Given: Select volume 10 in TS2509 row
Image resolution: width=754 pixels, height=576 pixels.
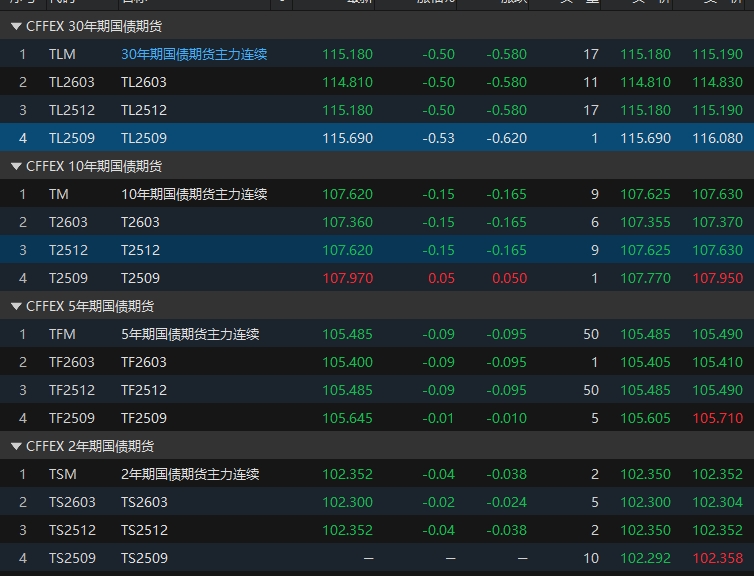Looking at the screenshot, I should [591, 558].
